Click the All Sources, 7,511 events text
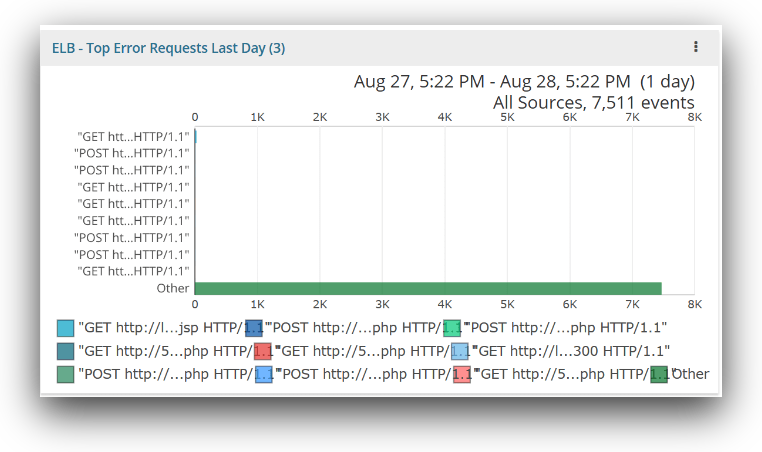 click(x=593, y=102)
